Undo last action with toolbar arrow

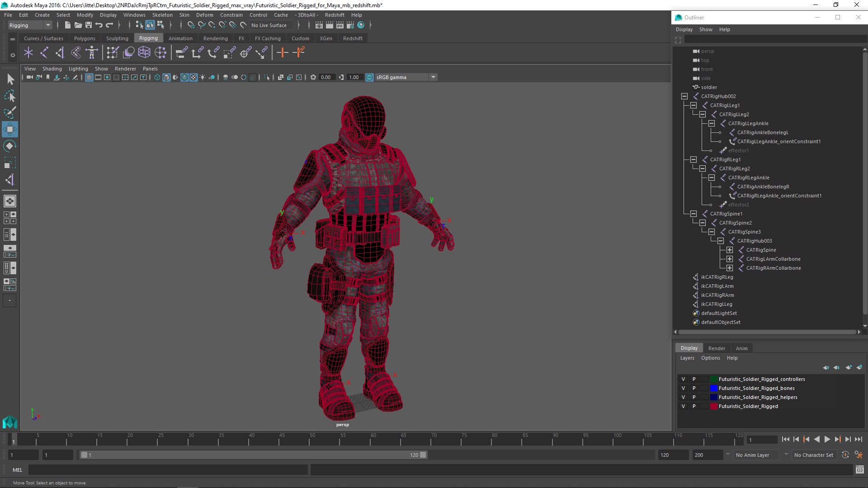coord(99,25)
